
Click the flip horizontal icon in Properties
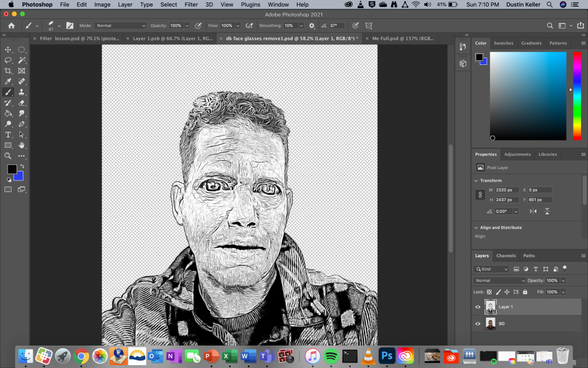(533, 211)
